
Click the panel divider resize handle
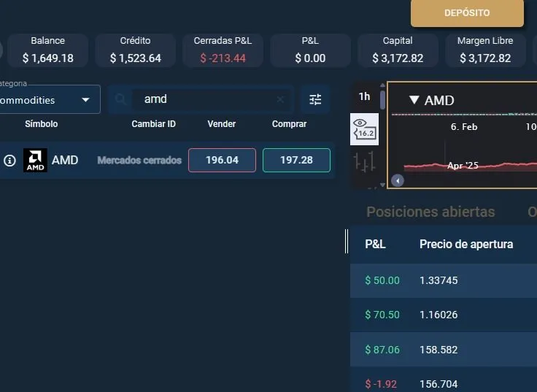tap(347, 241)
